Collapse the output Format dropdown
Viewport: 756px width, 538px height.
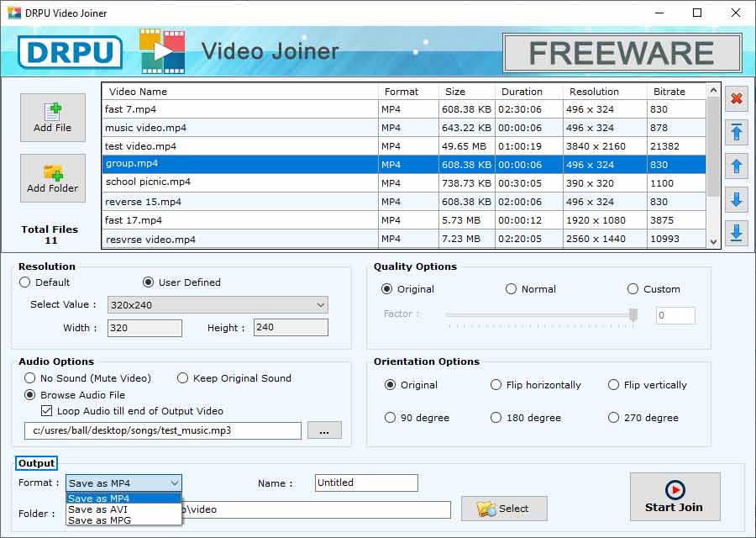coord(123,483)
